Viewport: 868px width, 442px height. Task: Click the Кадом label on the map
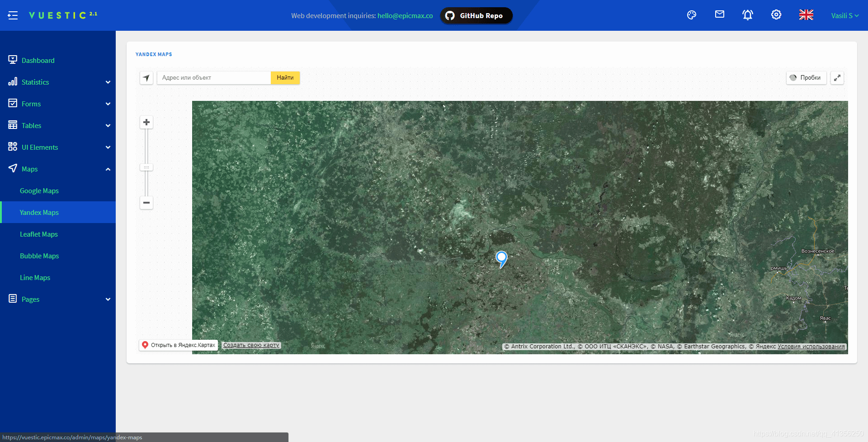tap(794, 298)
